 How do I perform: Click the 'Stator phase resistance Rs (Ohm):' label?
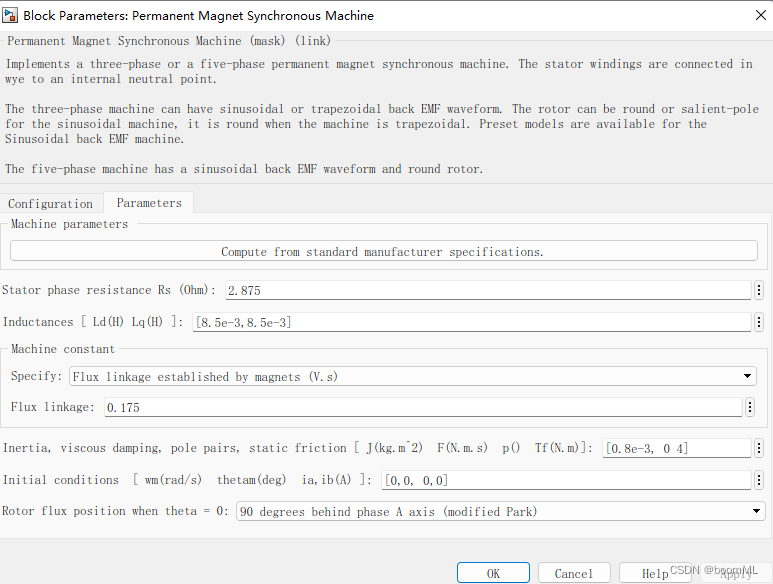[x=108, y=290]
